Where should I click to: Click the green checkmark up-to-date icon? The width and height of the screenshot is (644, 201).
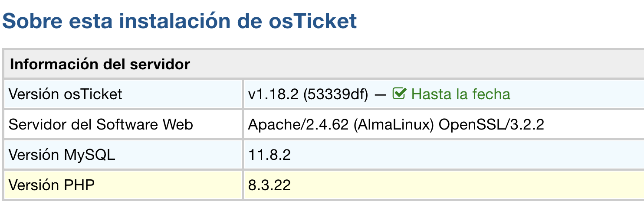click(x=399, y=94)
